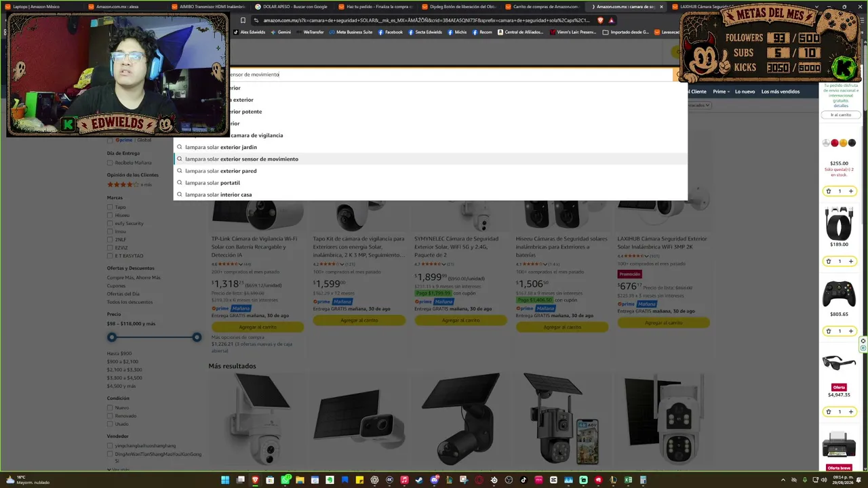Click the trash icon for the $189.00 cart item
The height and width of the screenshot is (488, 868).
point(828,261)
